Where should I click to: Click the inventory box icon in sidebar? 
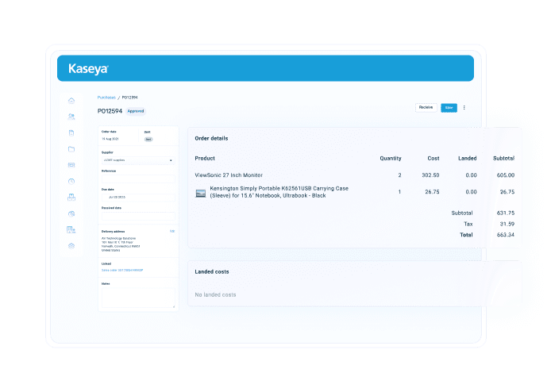[x=71, y=197]
